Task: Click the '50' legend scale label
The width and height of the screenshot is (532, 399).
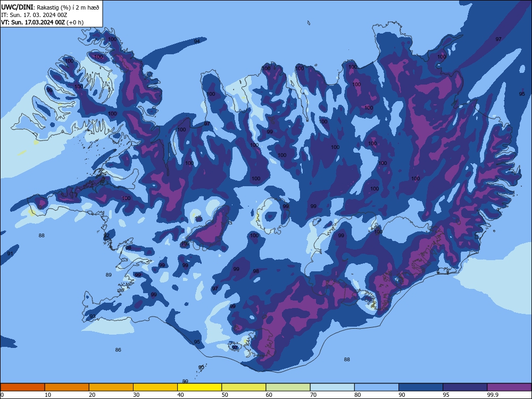Action: click(225, 395)
